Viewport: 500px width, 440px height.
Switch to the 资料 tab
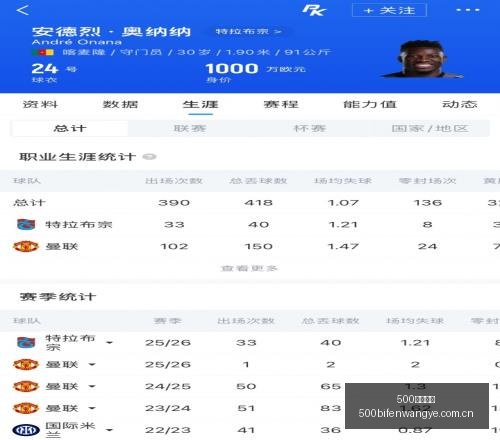(x=40, y=104)
